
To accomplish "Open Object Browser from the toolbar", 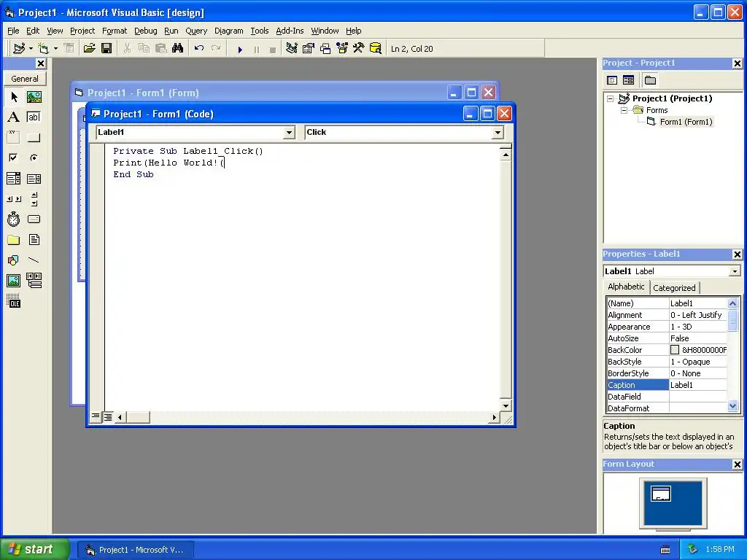I will click(342, 49).
